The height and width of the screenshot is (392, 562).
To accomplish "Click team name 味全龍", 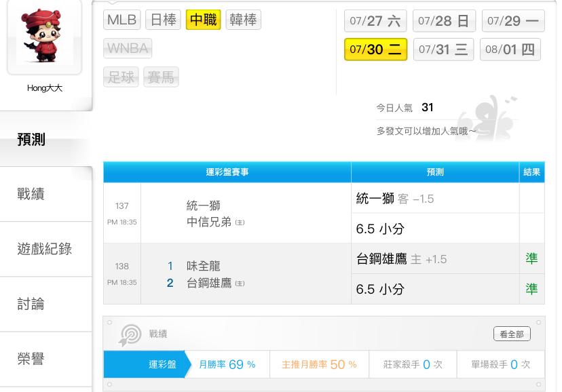I will click(x=203, y=266).
